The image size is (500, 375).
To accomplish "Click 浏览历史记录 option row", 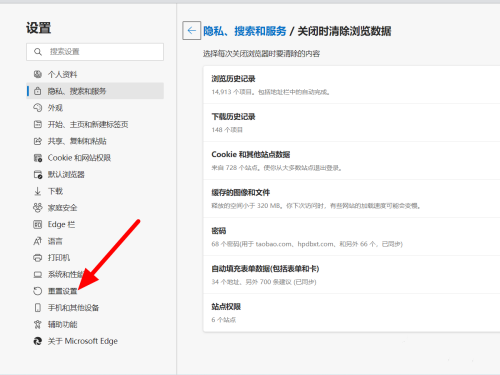I will point(352,85).
